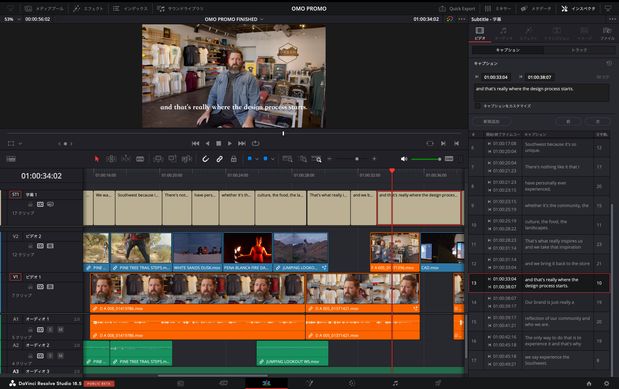Adjust the green monitor volume slider

[426, 159]
